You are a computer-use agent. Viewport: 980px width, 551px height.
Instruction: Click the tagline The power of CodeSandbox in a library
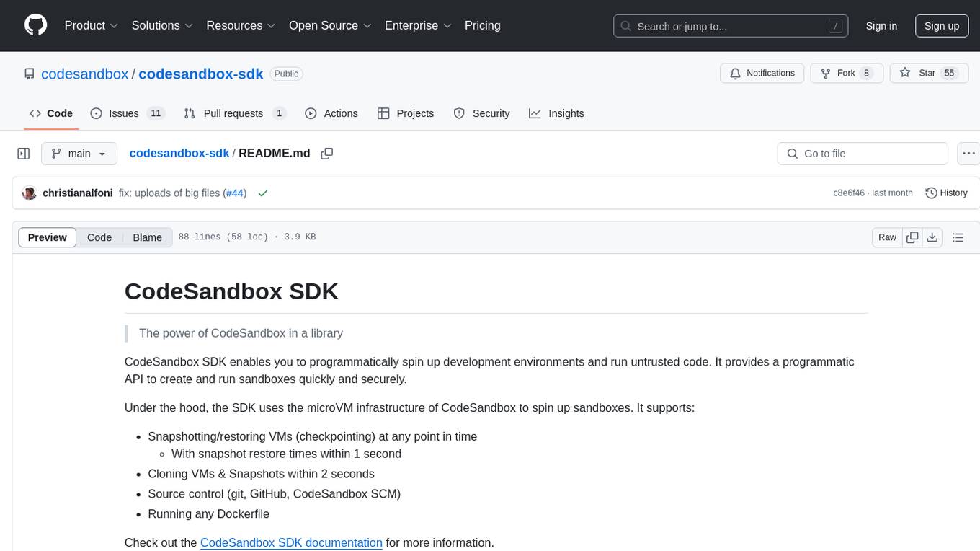[x=241, y=333]
